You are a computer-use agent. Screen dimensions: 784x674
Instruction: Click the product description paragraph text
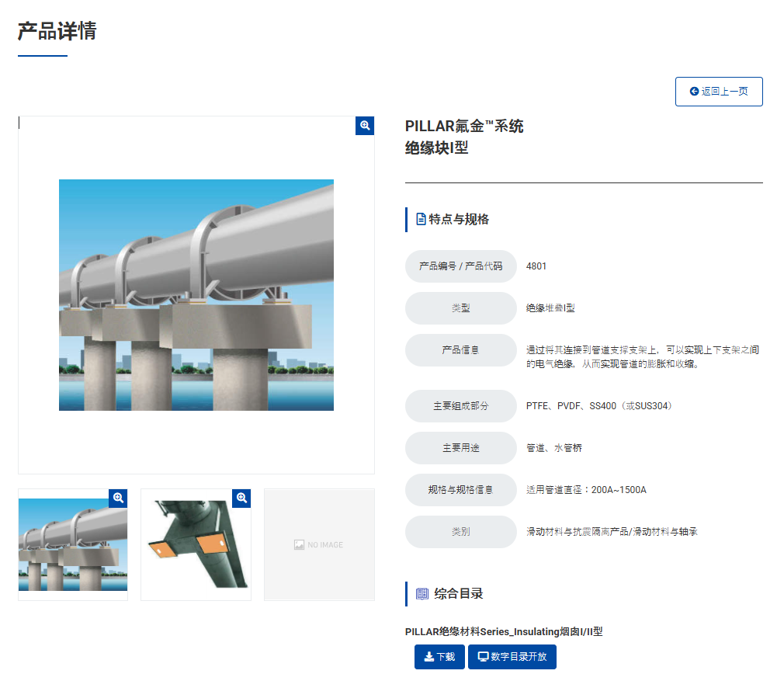(643, 357)
